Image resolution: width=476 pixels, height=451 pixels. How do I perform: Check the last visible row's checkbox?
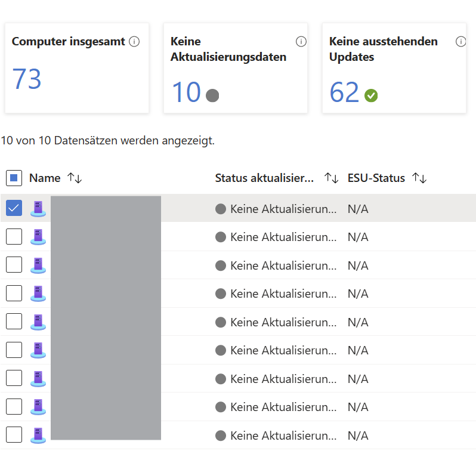pyautogui.click(x=14, y=435)
